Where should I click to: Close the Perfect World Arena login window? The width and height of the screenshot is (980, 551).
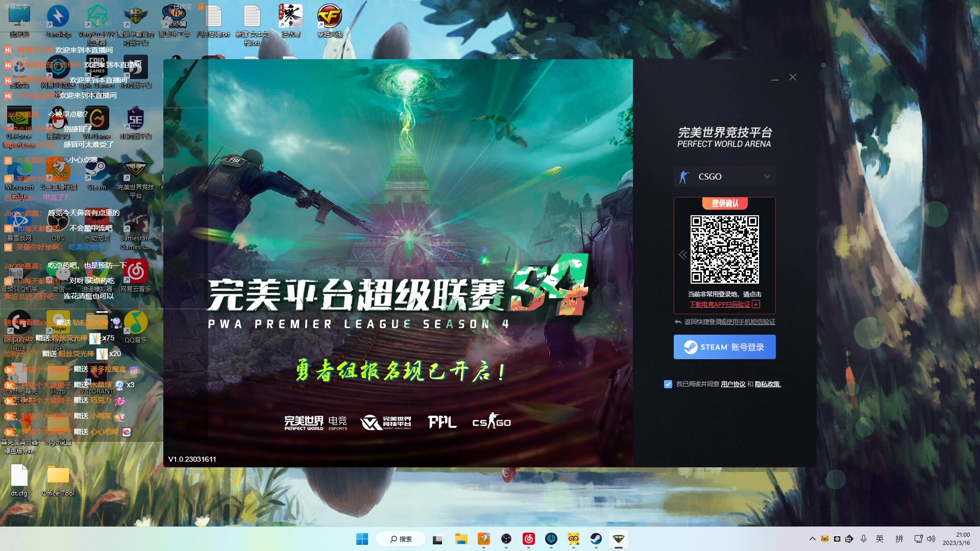(792, 77)
